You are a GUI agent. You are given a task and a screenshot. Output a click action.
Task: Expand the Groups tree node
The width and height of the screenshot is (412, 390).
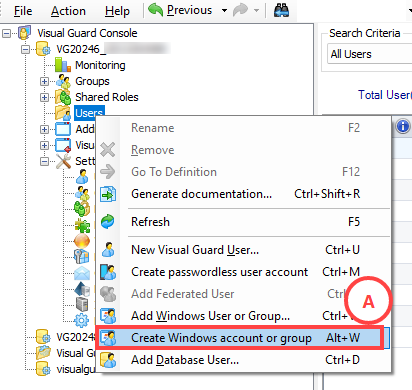click(x=44, y=81)
